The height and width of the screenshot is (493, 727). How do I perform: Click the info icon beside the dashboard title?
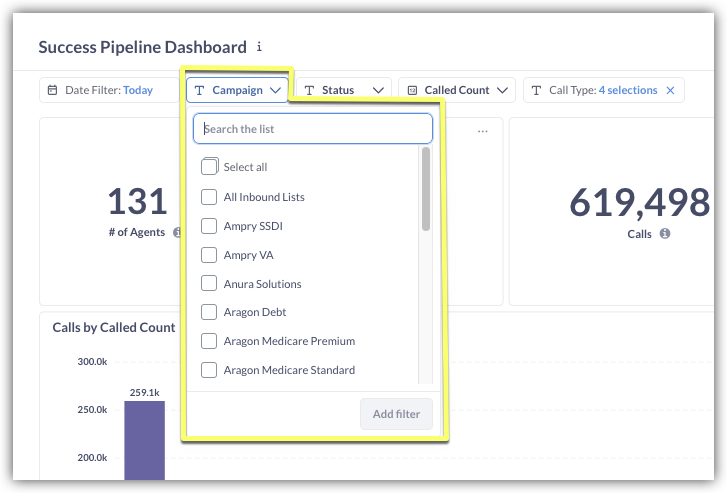pos(260,47)
